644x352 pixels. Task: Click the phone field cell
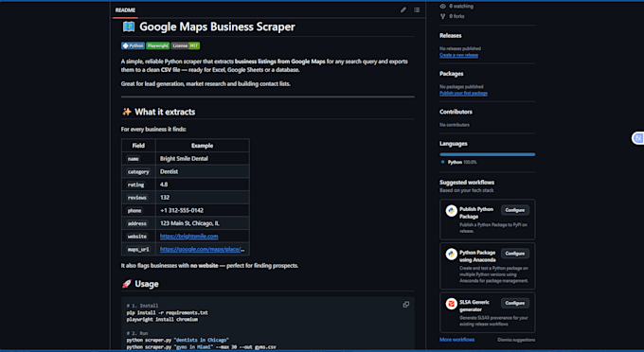138,210
